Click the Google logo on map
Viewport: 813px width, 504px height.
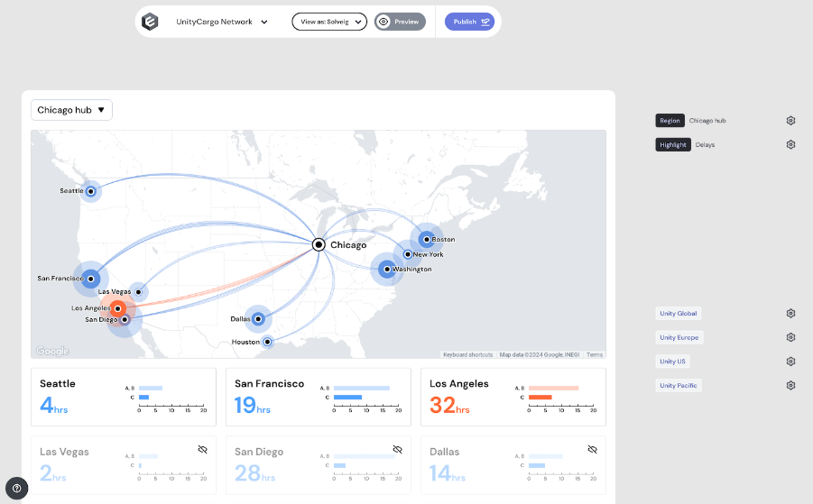52,352
